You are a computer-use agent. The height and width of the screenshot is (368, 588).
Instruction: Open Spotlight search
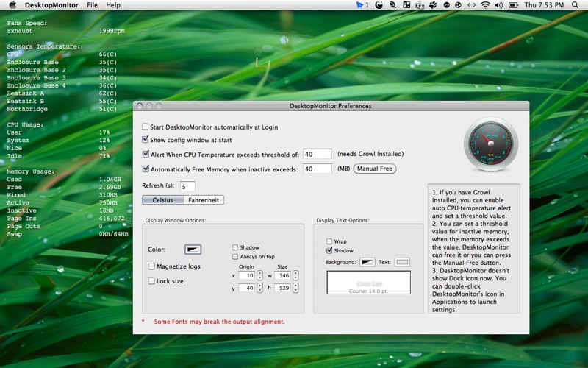(576, 5)
